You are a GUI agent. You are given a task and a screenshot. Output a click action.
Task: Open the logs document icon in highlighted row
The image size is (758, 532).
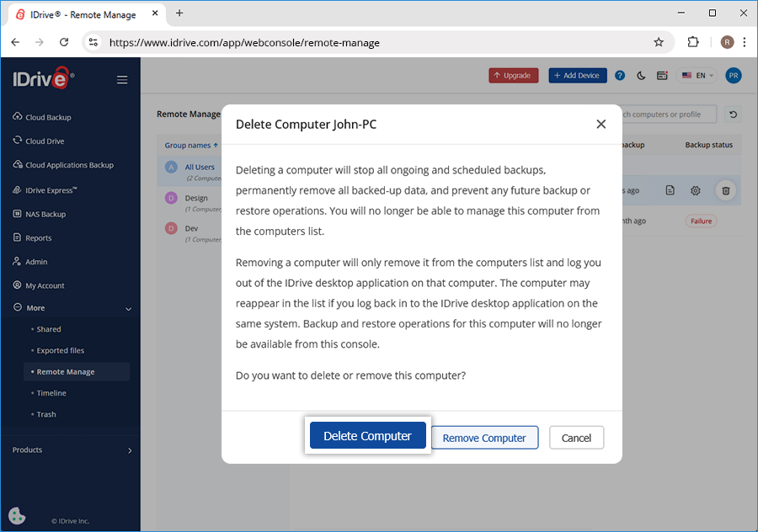(x=670, y=190)
